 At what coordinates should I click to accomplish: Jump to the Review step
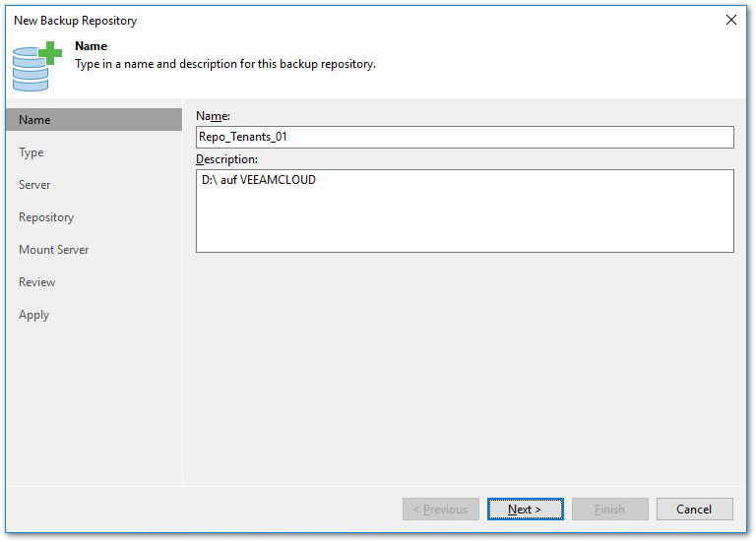[x=37, y=282]
